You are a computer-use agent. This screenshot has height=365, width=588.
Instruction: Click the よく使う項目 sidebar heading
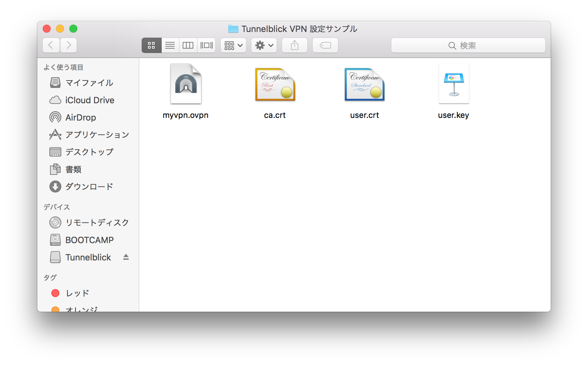point(64,67)
